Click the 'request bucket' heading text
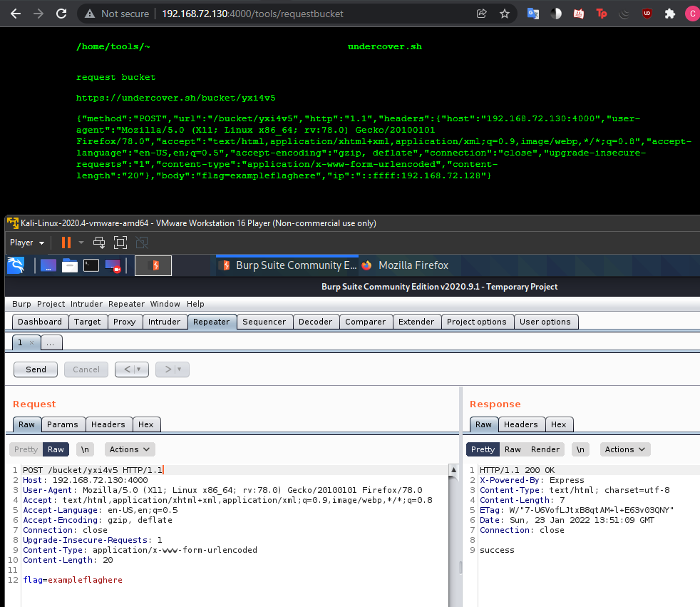Image resolution: width=700 pixels, height=607 pixels. [x=115, y=77]
